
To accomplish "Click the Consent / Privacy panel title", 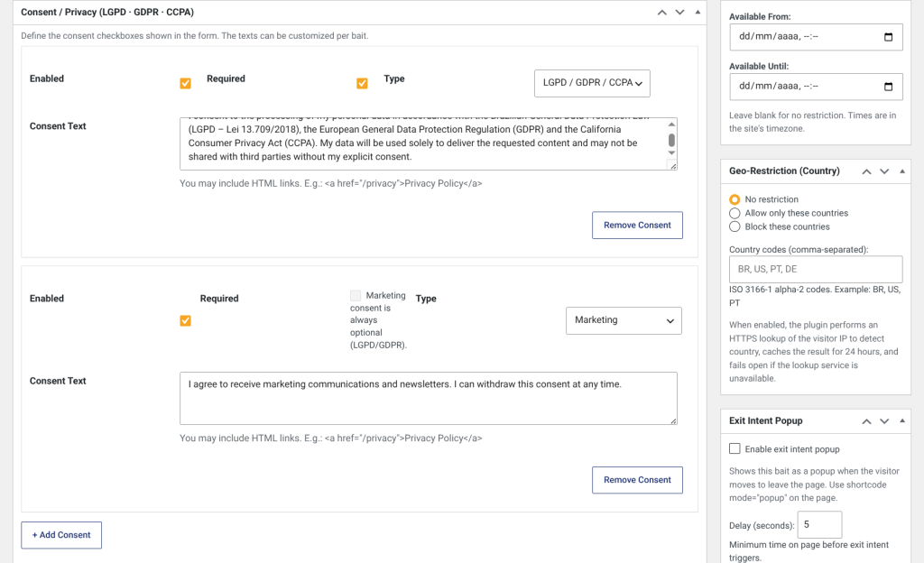I will (107, 13).
